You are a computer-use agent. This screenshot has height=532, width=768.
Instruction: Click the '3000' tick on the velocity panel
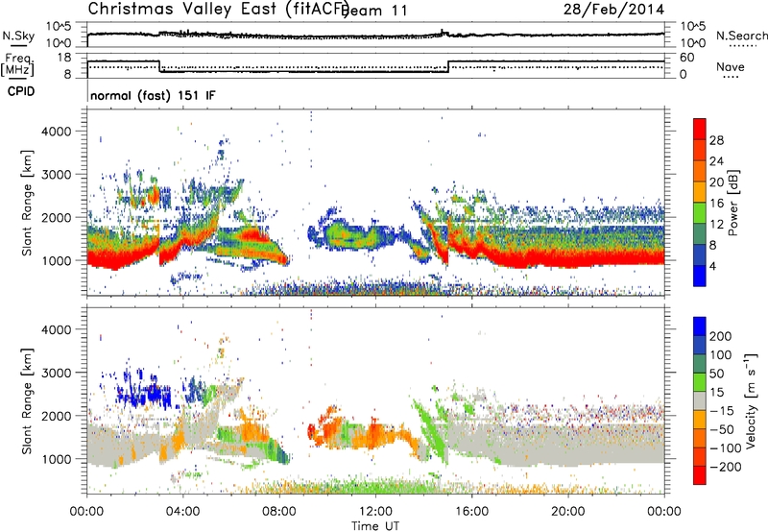click(x=57, y=373)
